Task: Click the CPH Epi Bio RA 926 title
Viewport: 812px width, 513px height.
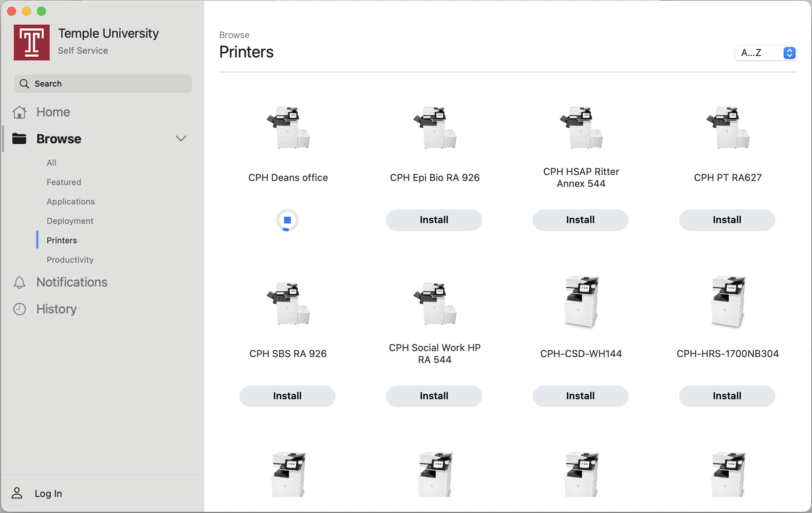Action: pyautogui.click(x=435, y=178)
